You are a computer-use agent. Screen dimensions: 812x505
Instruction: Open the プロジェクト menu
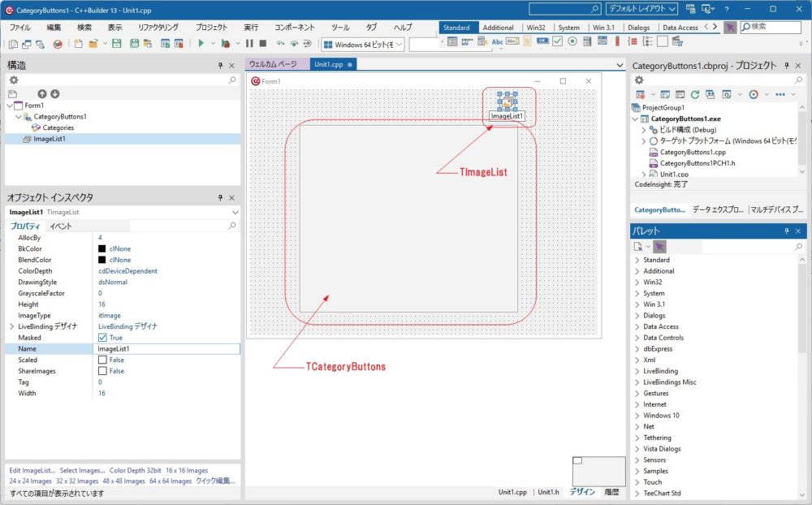(x=211, y=27)
